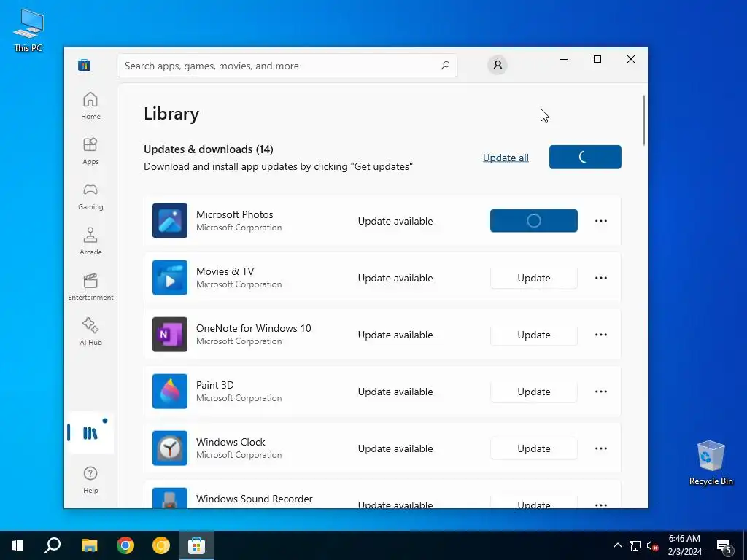Click the loading Get updates button

585,157
